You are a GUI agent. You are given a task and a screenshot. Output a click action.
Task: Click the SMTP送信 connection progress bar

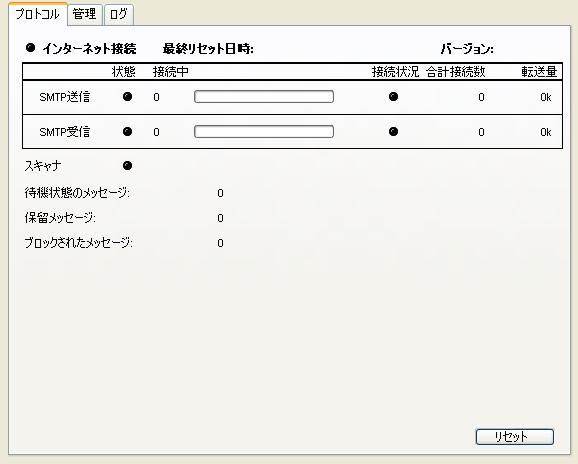point(264,97)
